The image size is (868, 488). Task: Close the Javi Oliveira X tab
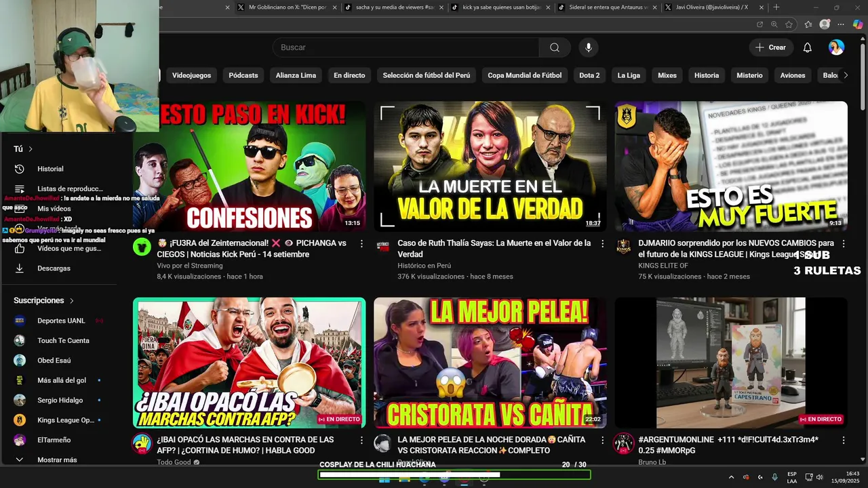pos(762,7)
